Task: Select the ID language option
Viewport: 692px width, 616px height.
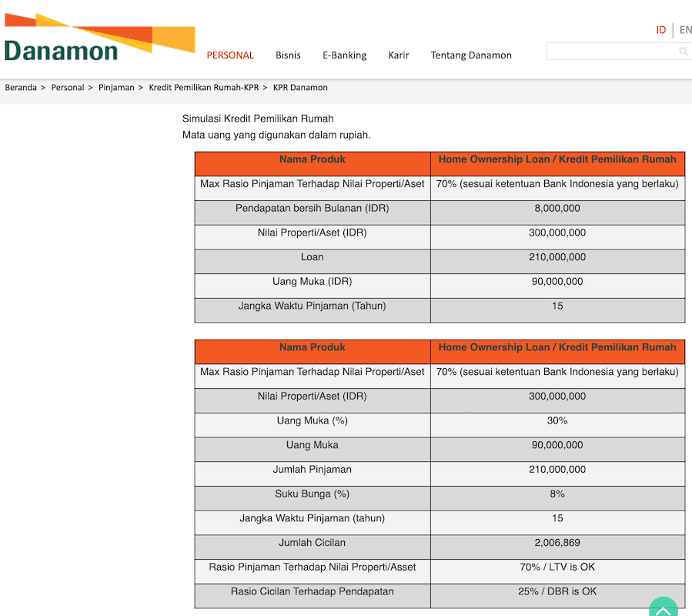Action: pyautogui.click(x=660, y=29)
